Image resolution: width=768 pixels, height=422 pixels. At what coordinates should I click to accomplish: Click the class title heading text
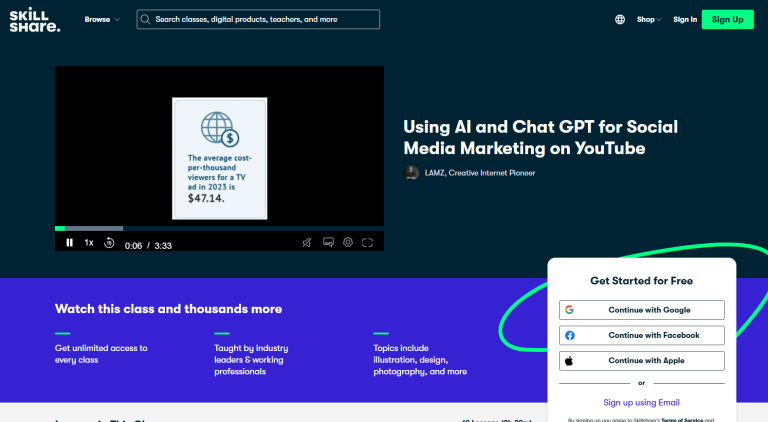pos(540,138)
